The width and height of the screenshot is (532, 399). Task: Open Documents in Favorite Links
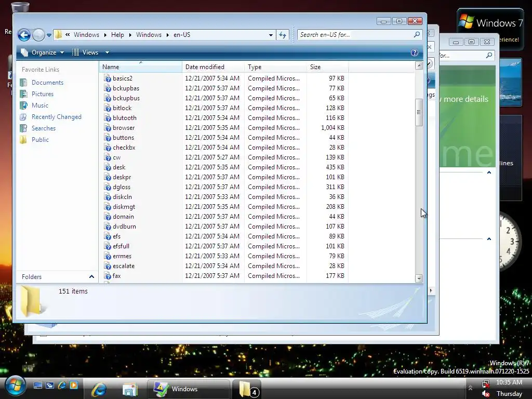click(x=47, y=83)
